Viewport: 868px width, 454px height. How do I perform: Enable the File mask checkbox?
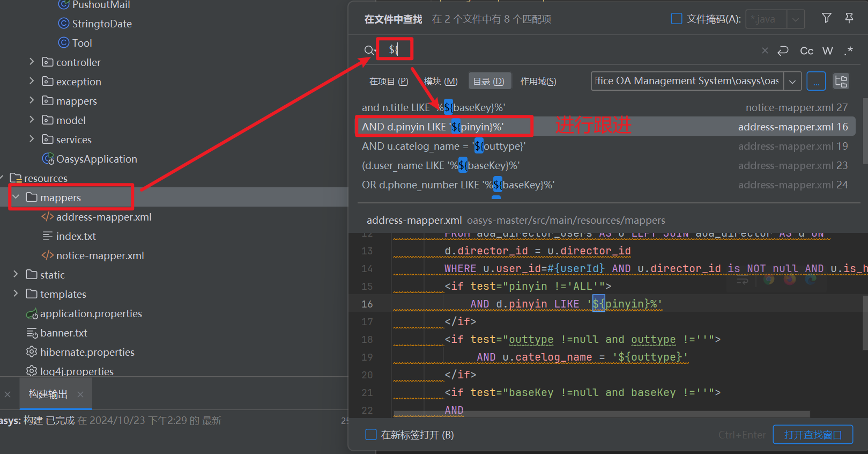pos(677,19)
